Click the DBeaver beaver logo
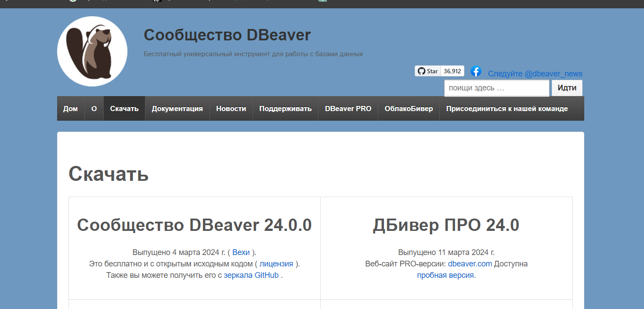Screen dimensions: 644x309 pyautogui.click(x=92, y=51)
